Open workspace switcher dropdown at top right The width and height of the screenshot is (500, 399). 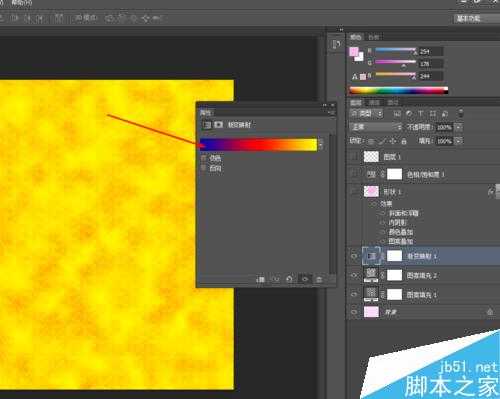coord(476,19)
